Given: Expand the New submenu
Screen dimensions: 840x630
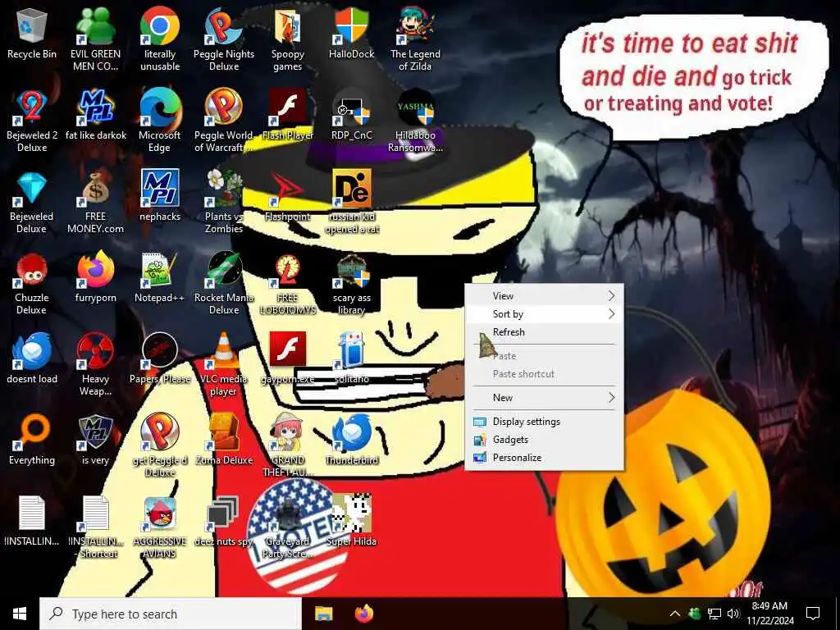Looking at the screenshot, I should pyautogui.click(x=545, y=398).
